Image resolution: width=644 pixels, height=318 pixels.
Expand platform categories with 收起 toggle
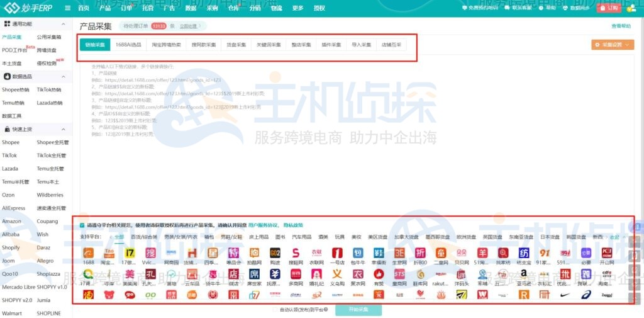pyautogui.click(x=618, y=237)
